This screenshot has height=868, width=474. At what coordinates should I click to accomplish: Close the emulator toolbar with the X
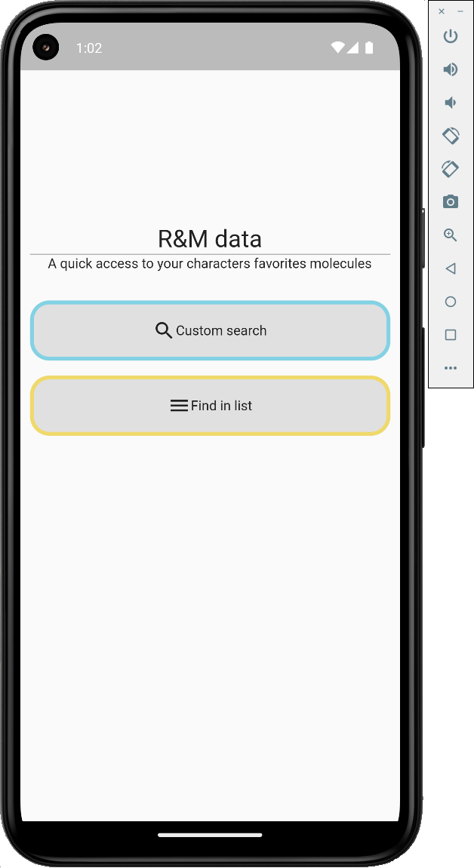point(442,11)
